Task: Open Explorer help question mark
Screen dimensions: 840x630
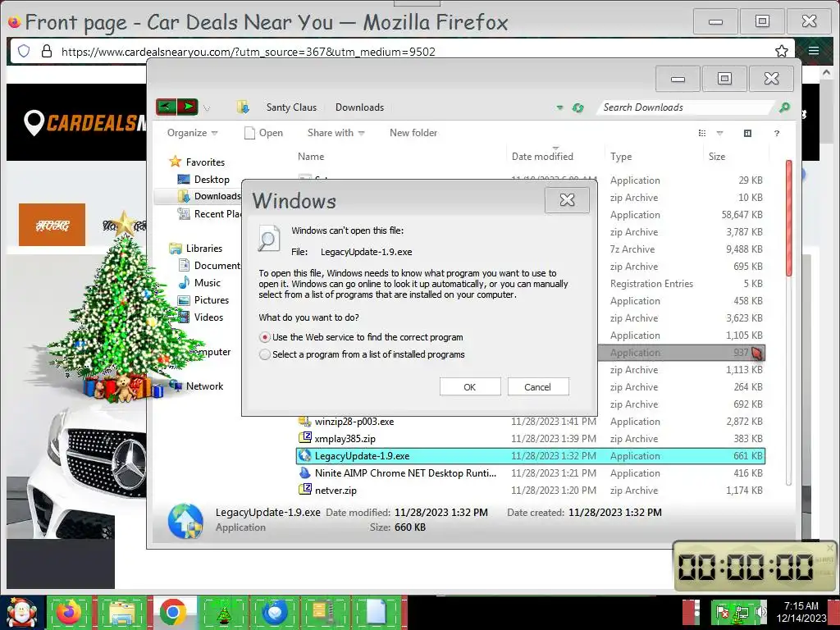Action: pos(777,134)
